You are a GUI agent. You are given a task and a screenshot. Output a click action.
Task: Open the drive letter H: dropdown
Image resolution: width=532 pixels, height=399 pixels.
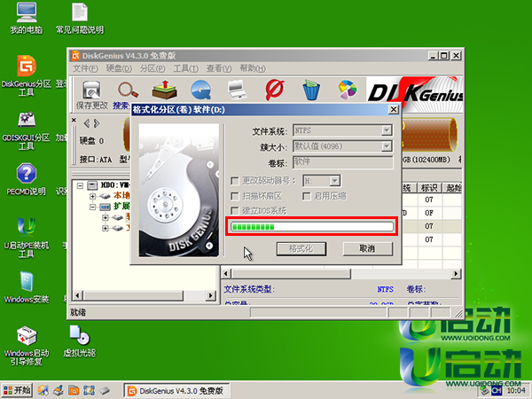point(335,181)
